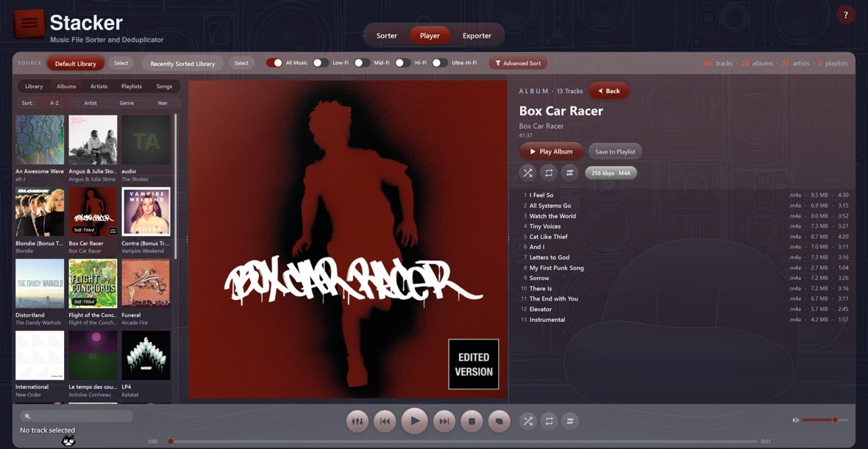Choose the Recently Sorted Library source
Viewport: 868px width, 449px height.
(182, 64)
